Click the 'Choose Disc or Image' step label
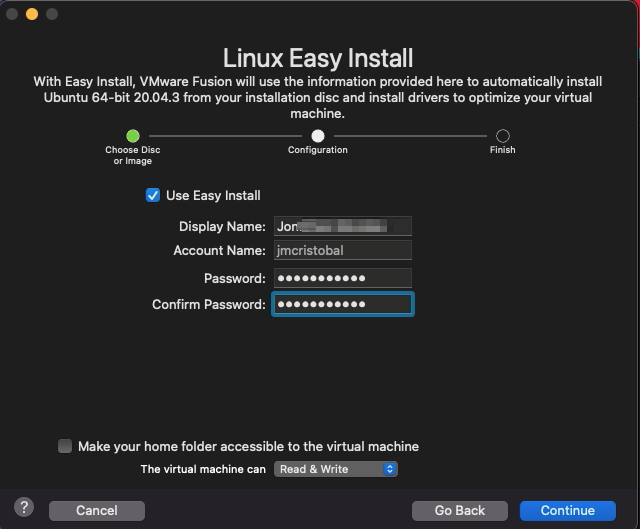Image resolution: width=640 pixels, height=529 pixels. [x=133, y=155]
